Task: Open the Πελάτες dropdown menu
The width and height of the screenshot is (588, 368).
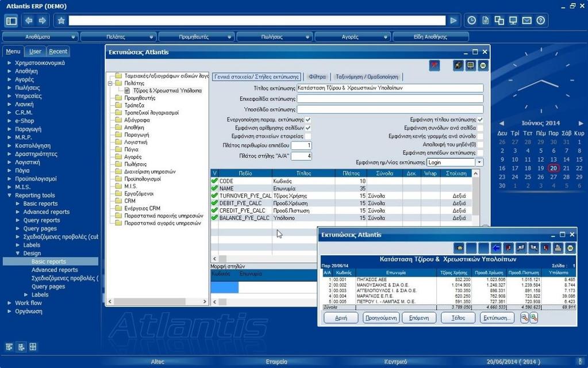Action: pos(118,37)
